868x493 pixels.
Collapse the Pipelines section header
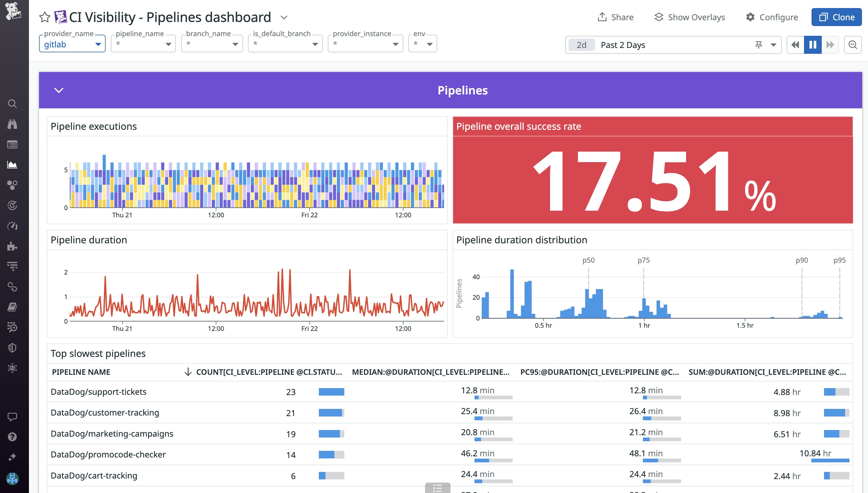59,90
